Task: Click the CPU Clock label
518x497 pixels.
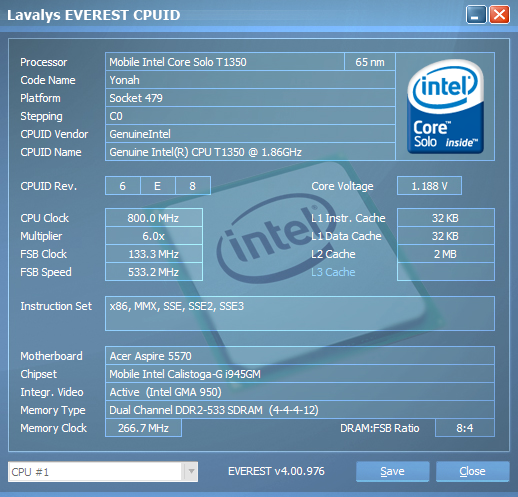Action: 45,218
